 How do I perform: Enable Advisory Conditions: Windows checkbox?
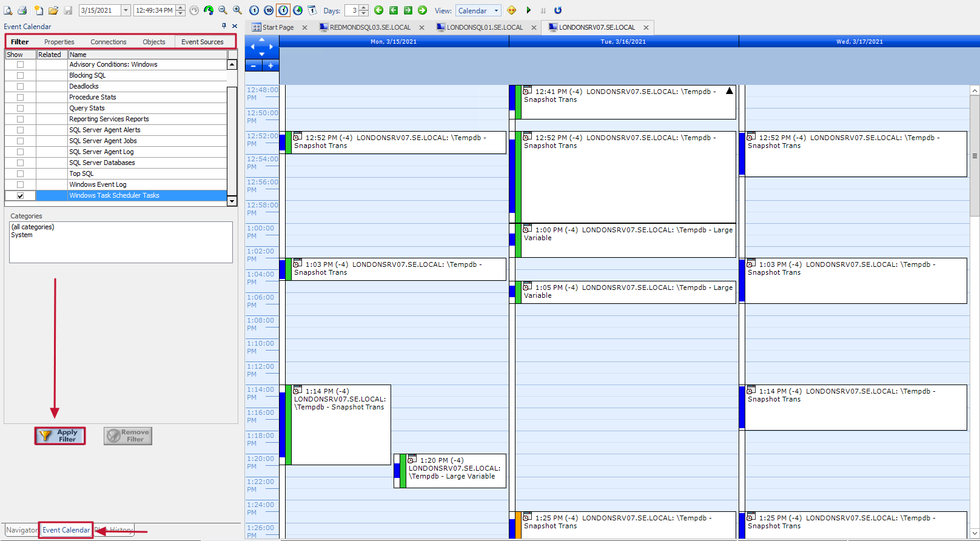point(20,64)
